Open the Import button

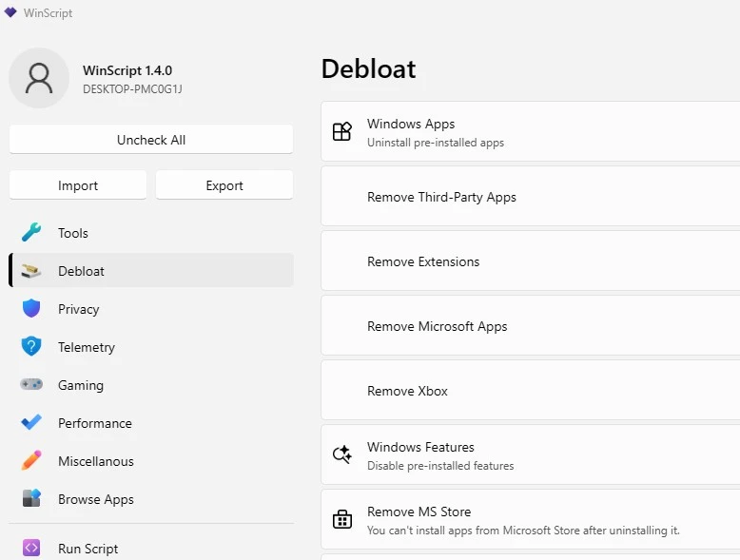click(78, 185)
